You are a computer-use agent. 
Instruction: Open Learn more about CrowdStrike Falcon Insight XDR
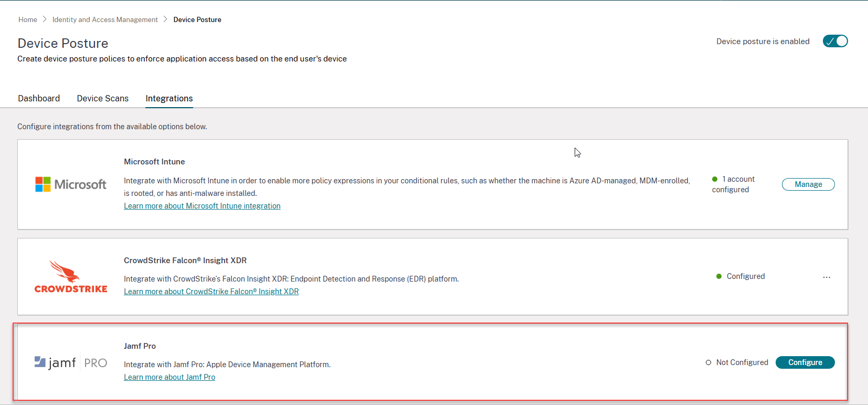click(x=211, y=292)
